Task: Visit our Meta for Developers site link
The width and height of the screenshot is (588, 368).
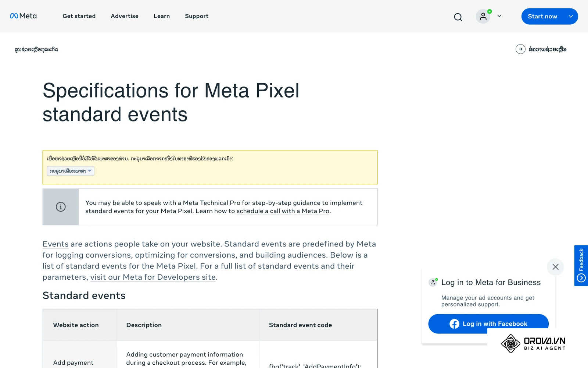Action: [x=153, y=277]
